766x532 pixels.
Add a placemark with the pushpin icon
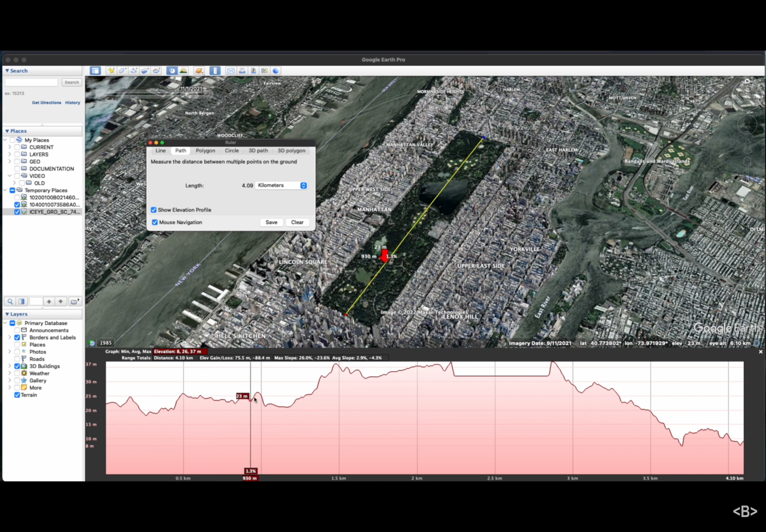tap(111, 71)
